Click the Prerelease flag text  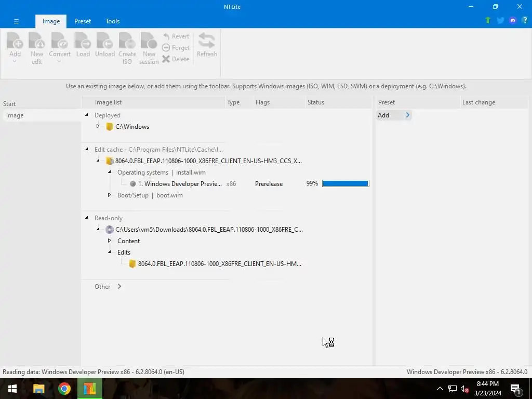(269, 184)
